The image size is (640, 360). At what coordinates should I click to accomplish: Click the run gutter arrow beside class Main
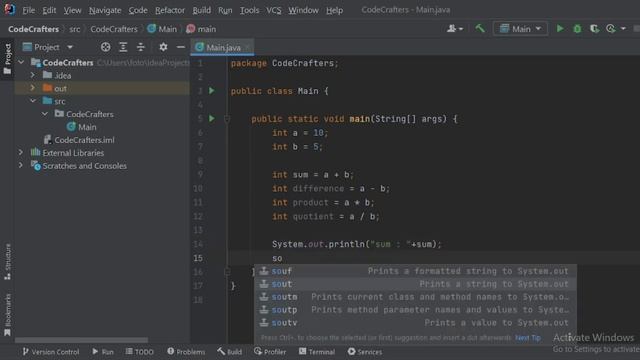[211, 91]
